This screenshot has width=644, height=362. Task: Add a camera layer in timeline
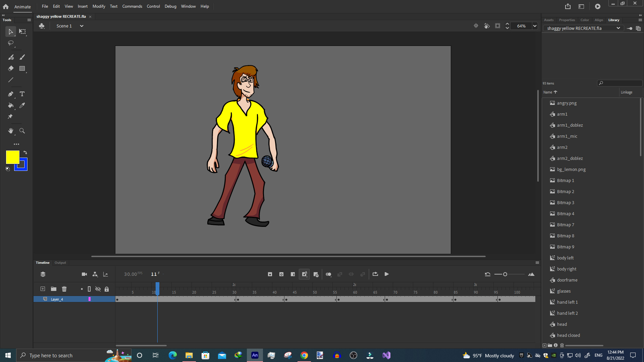[84, 274]
